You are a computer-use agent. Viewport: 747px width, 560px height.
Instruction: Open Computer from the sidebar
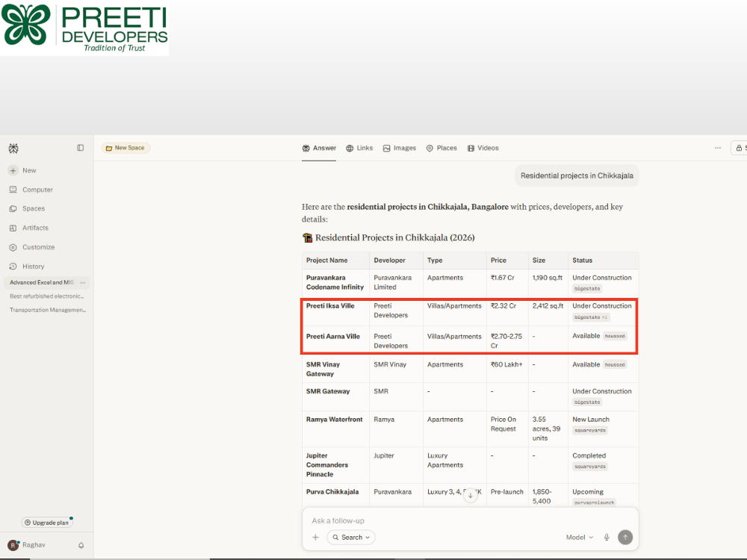coord(31,190)
